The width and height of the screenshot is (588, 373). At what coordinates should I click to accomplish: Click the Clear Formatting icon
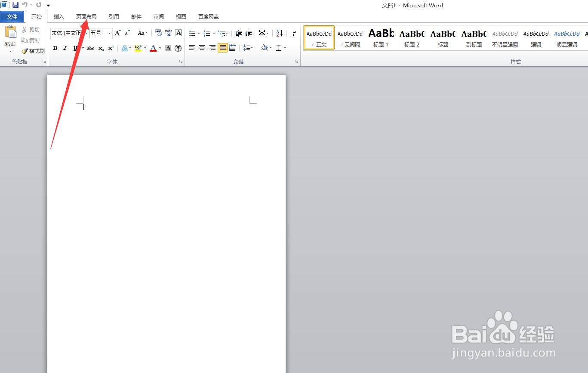point(159,33)
